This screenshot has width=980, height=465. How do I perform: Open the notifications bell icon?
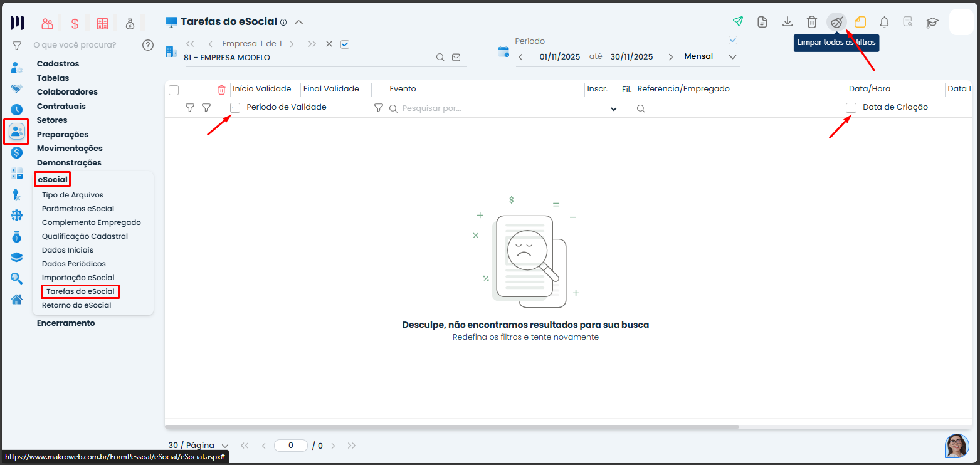tap(885, 22)
